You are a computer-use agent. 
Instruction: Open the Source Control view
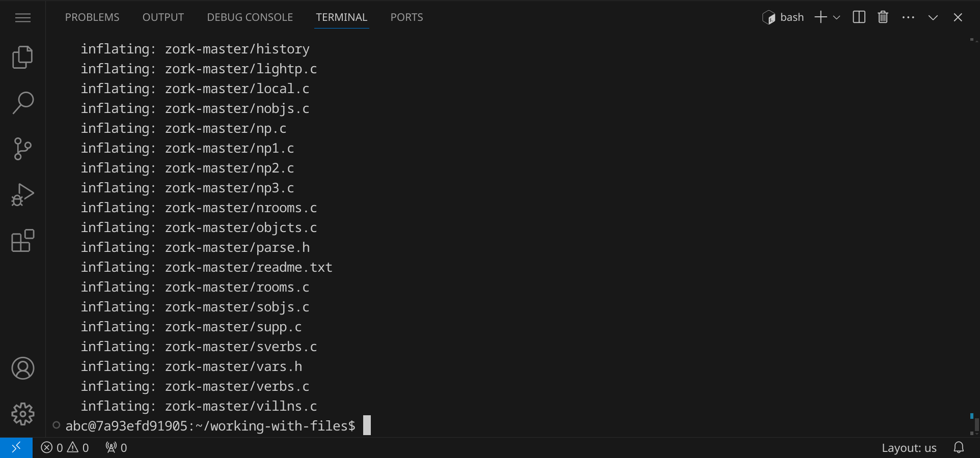[22, 149]
